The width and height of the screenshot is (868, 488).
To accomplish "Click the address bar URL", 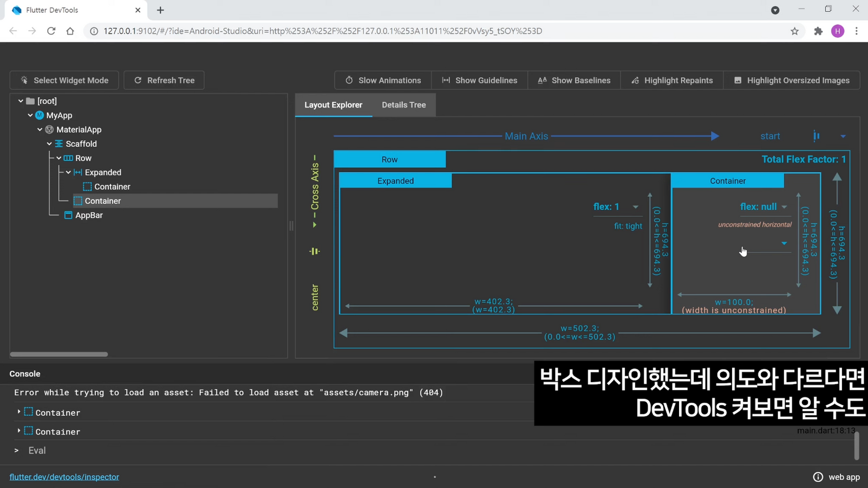I will [323, 31].
